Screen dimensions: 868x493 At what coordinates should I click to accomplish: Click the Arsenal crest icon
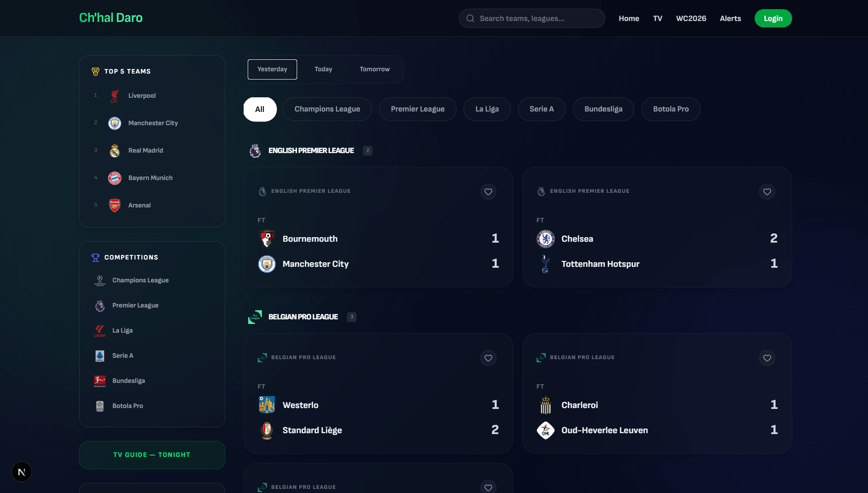(115, 206)
